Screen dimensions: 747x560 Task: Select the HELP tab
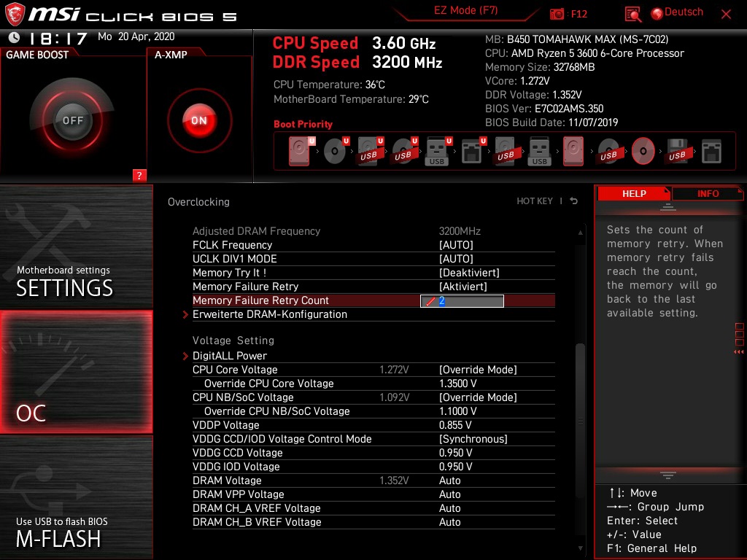(633, 193)
